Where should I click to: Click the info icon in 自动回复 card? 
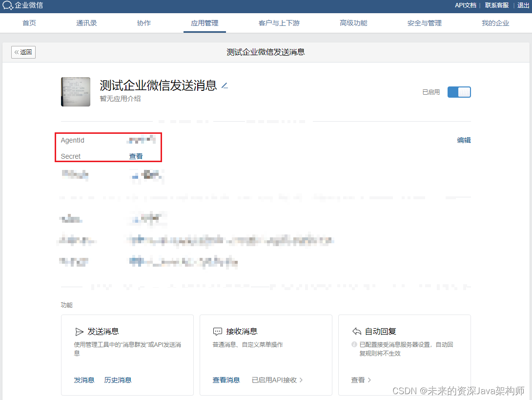(354, 344)
